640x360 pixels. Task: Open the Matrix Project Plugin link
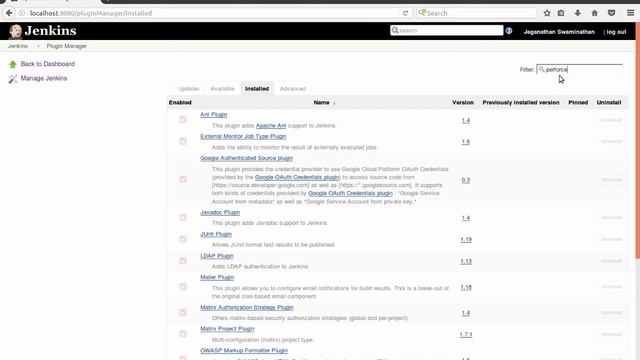(x=227, y=329)
